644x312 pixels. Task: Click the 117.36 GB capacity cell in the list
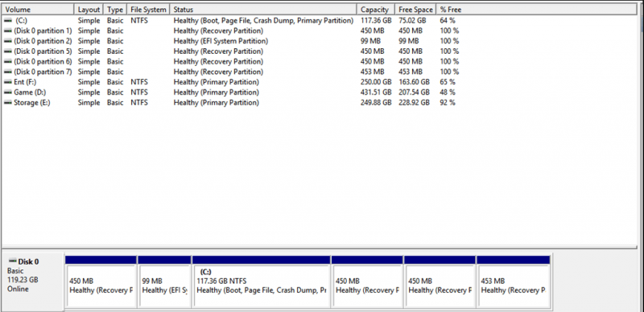(376, 21)
